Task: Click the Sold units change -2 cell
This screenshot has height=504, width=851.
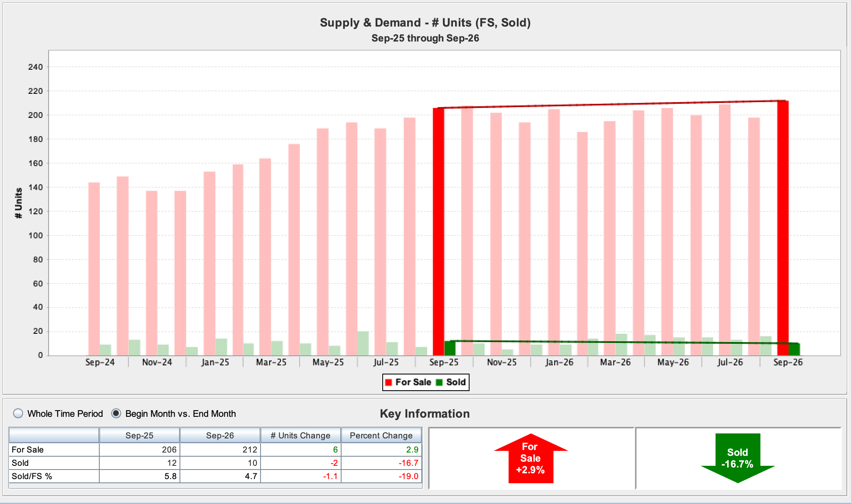Action: [x=301, y=463]
